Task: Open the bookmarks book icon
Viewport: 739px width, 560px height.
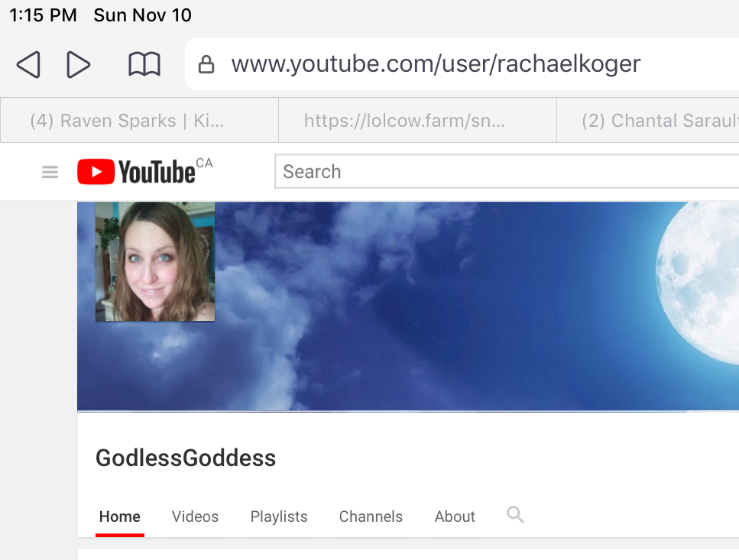Action: coord(144,64)
